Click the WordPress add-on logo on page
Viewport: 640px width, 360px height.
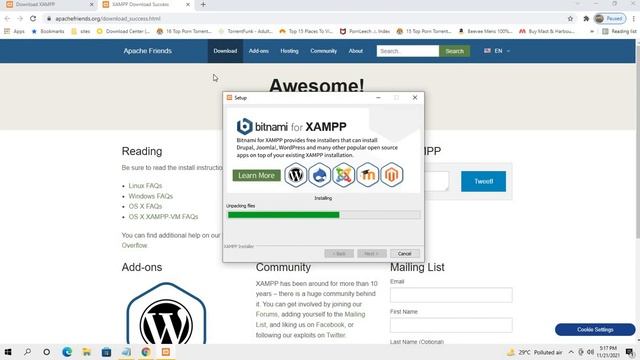[166, 313]
